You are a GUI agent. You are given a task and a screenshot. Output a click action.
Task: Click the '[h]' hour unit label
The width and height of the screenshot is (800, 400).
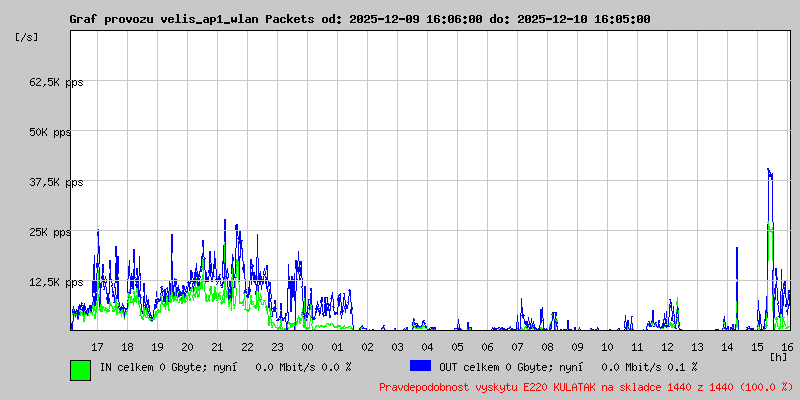point(779,357)
